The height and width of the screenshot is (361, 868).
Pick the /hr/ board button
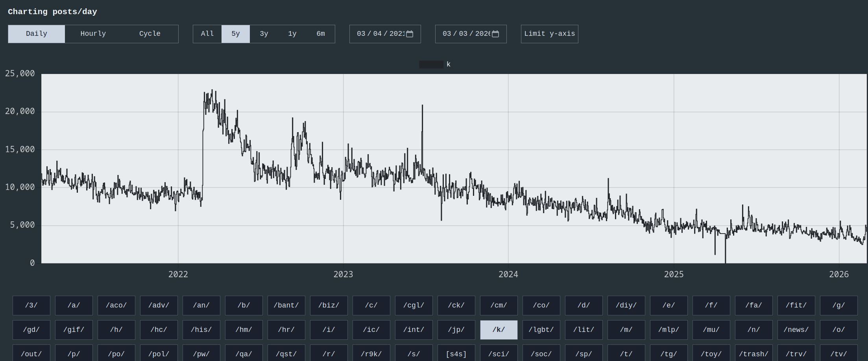pos(286,330)
